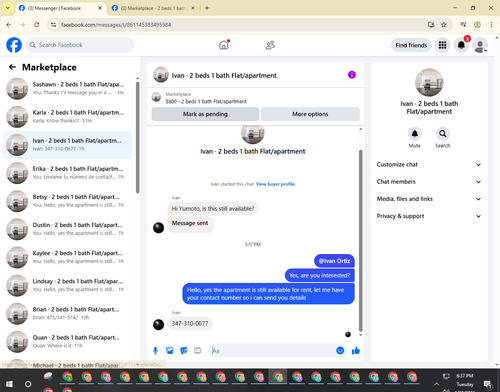This screenshot has height=392, width=500.
Task: Go back with Marketplace back arrow
Action: 12,67
